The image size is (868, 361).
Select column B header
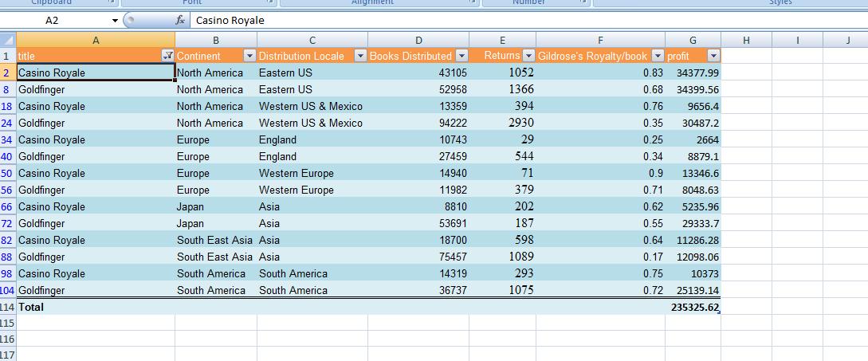pyautogui.click(x=216, y=40)
